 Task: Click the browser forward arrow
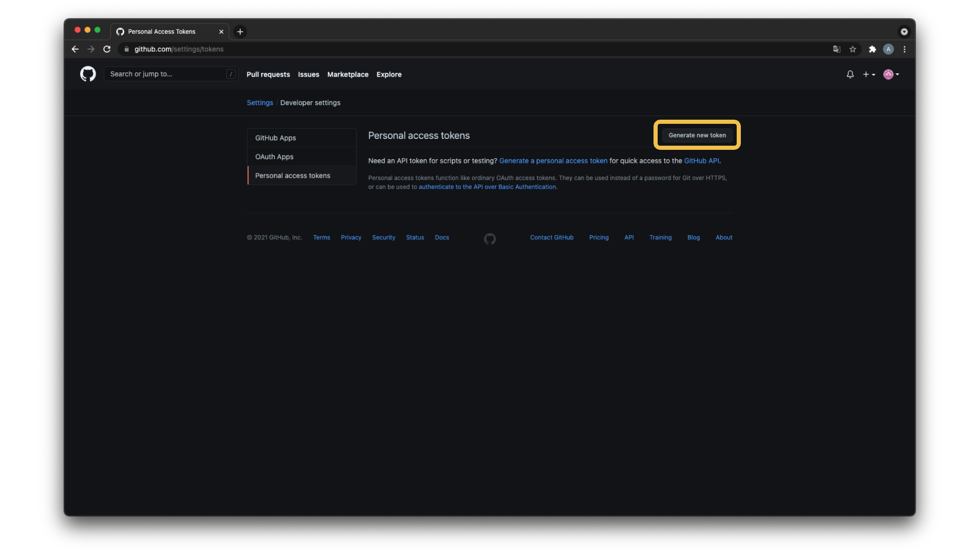click(x=91, y=49)
